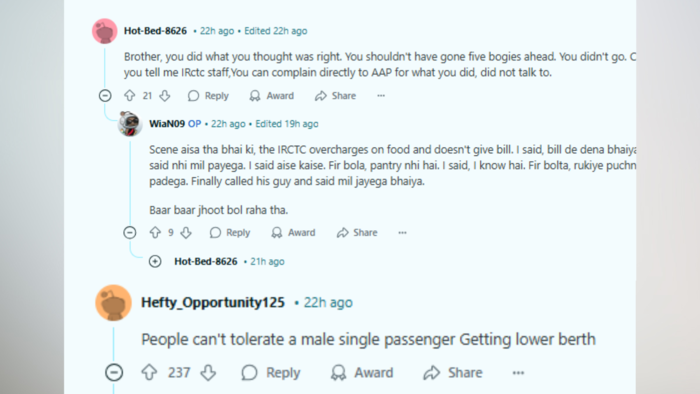Expand the collapsed Hot-Bed-8626 reply from 21h ago
The width and height of the screenshot is (700, 394).
[x=155, y=261]
